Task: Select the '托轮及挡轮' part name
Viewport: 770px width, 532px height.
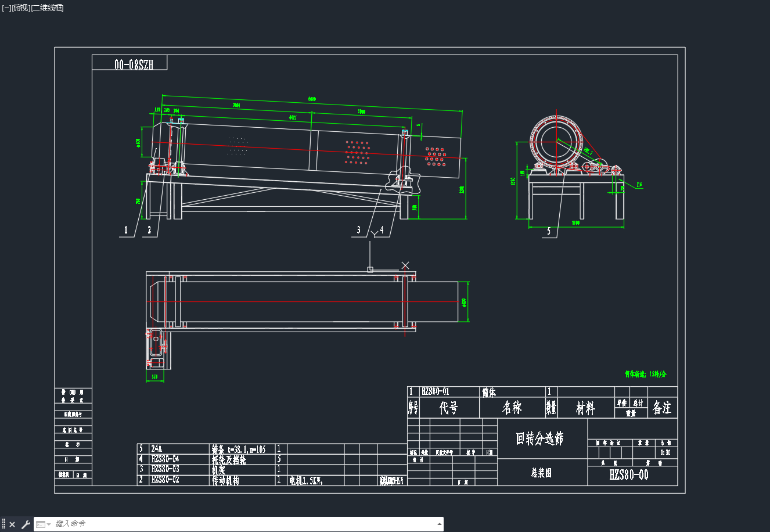Action: point(228,459)
